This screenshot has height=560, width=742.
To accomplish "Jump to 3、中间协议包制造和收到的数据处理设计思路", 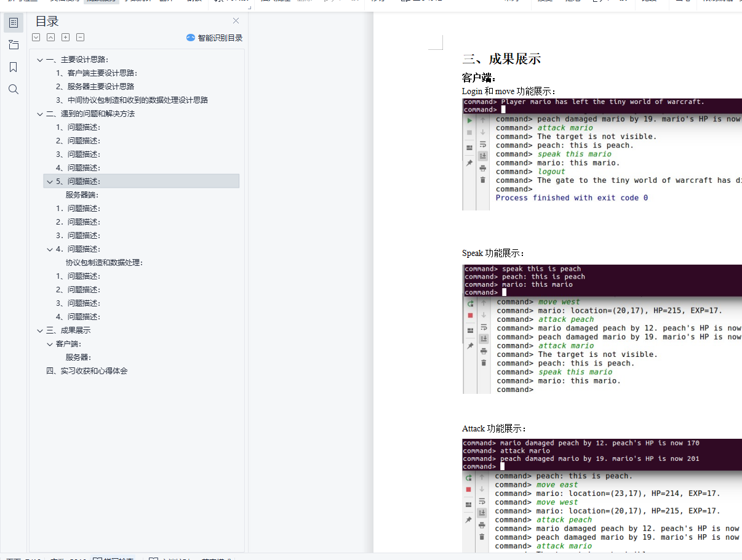I will pyautogui.click(x=132, y=100).
